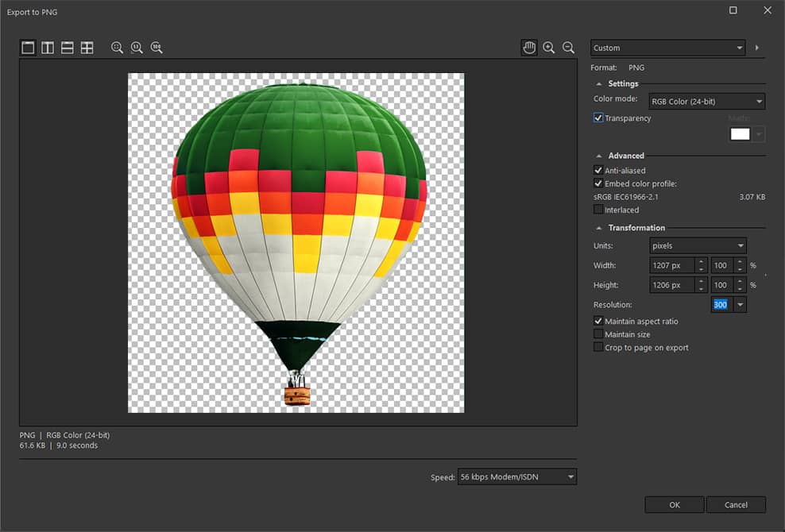Viewport: 785px width, 532px height.
Task: Click the Zoom in magnifier tool
Action: (x=548, y=48)
